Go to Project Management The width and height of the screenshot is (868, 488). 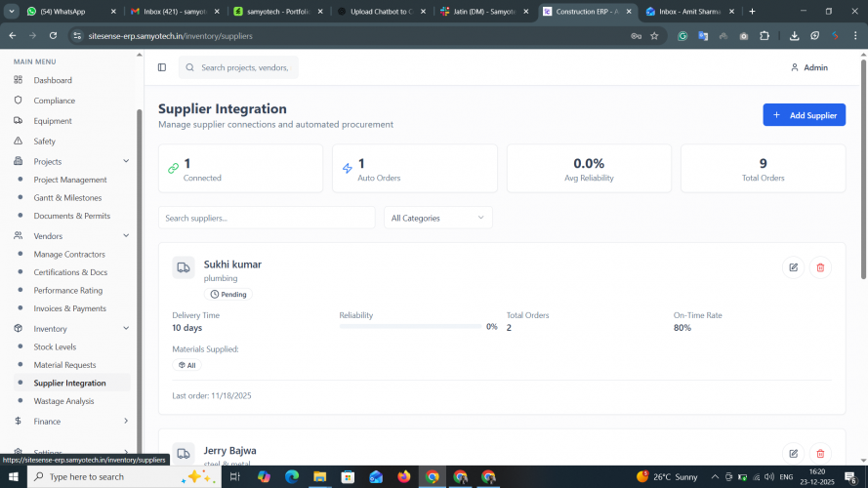pos(70,180)
